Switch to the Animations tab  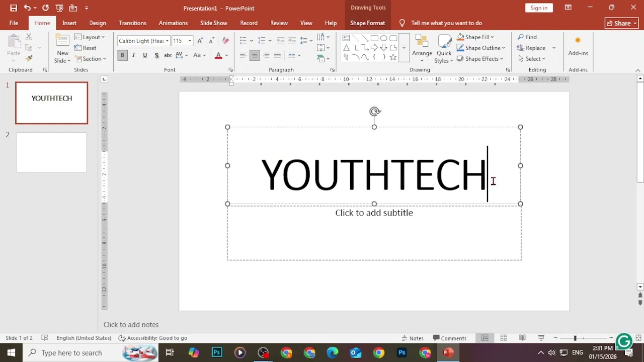173,23
